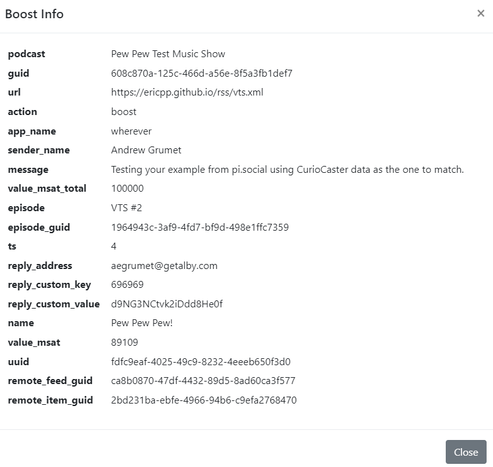The height and width of the screenshot is (467, 493).
Task: Click the guid value starting 608c870a
Action: pyautogui.click(x=202, y=73)
